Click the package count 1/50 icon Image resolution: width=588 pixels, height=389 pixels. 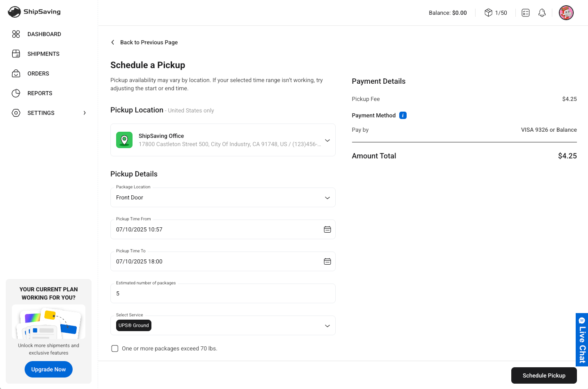[488, 13]
